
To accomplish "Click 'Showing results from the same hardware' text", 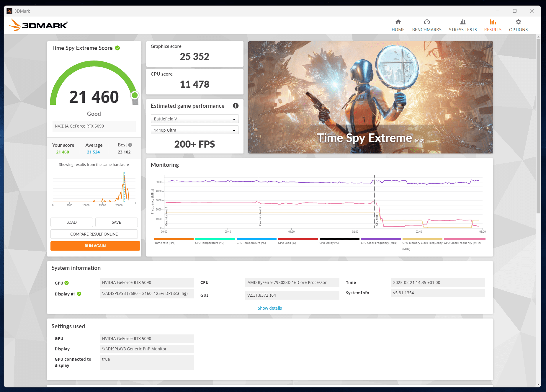I will [x=94, y=165].
